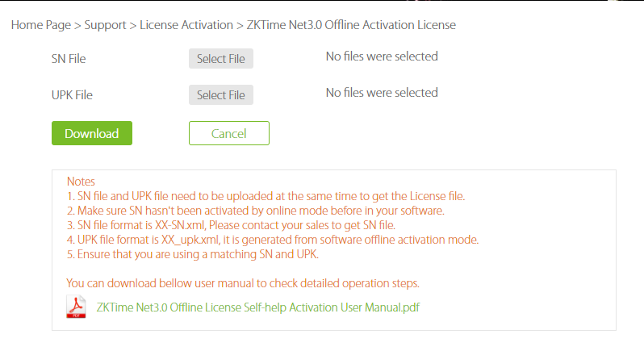Click the PDF icon beside the user manual
The height and width of the screenshot is (347, 644).
(77, 307)
